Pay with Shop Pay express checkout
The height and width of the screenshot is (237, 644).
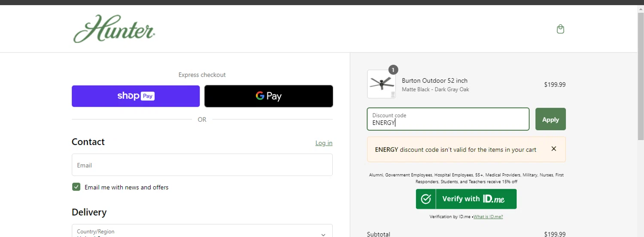136,96
